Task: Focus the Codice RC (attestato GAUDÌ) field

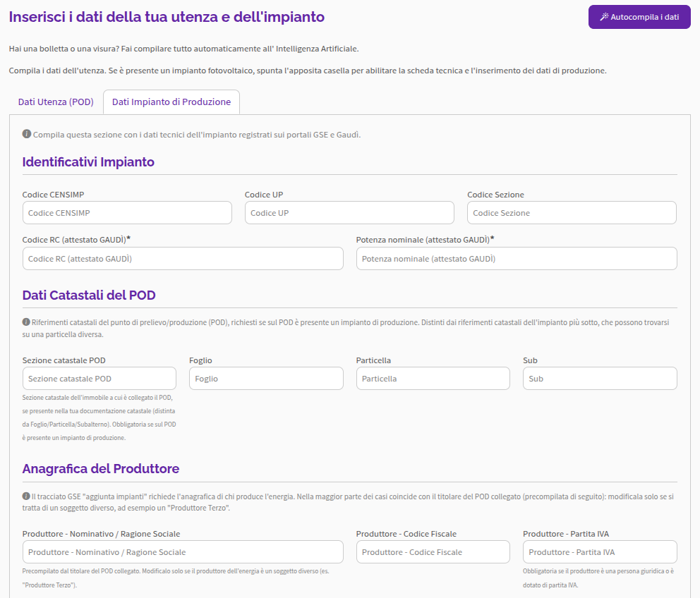Action: click(183, 259)
